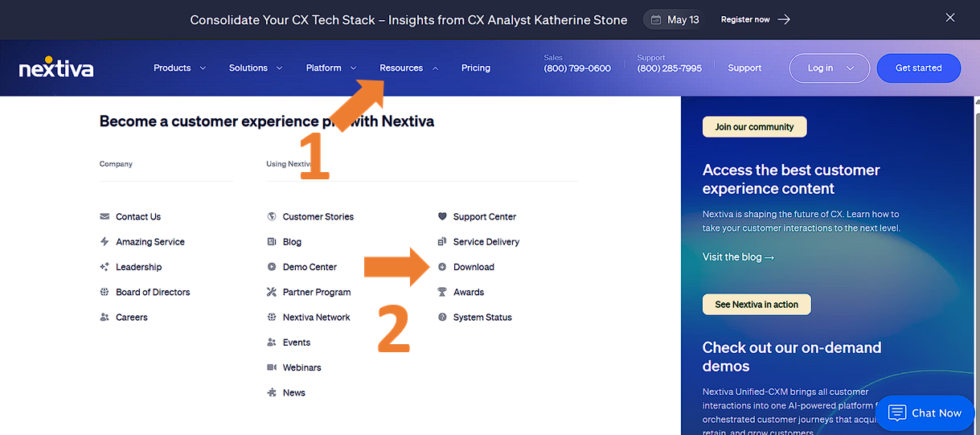Image resolution: width=980 pixels, height=435 pixels.
Task: Follow the Visit the blog link
Action: coord(738,257)
